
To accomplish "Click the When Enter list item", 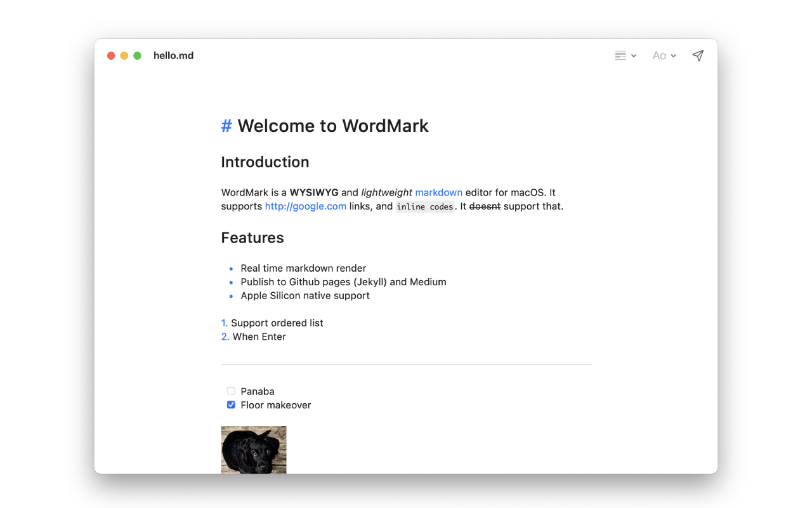I will pyautogui.click(x=259, y=337).
